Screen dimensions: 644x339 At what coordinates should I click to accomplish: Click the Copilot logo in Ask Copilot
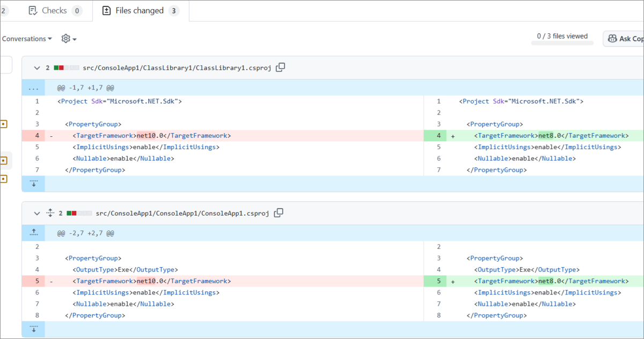(x=613, y=38)
